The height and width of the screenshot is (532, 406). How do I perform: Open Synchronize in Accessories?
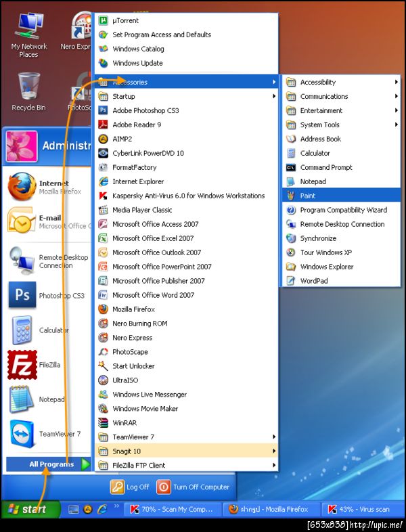[x=341, y=238]
